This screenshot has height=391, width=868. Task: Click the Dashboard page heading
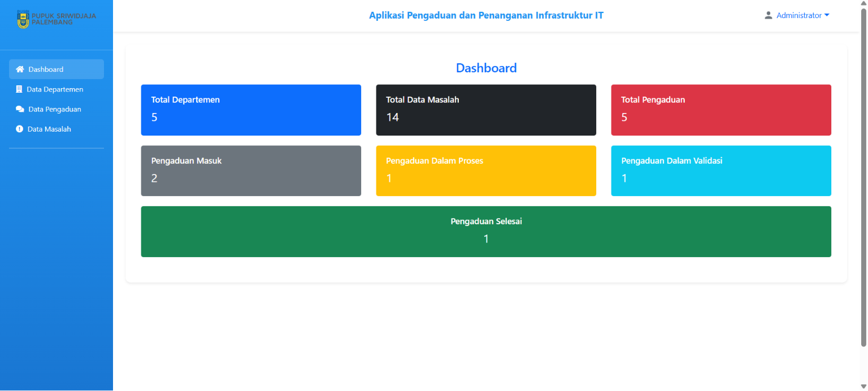(486, 68)
